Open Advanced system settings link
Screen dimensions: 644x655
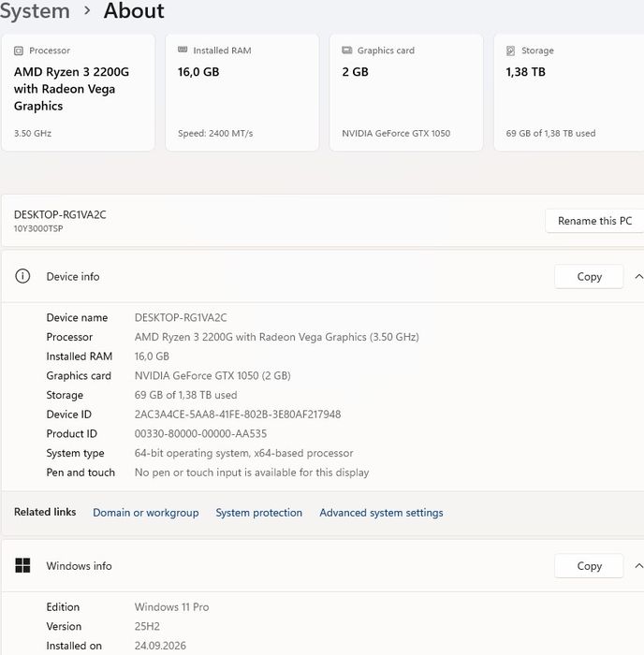coord(381,512)
